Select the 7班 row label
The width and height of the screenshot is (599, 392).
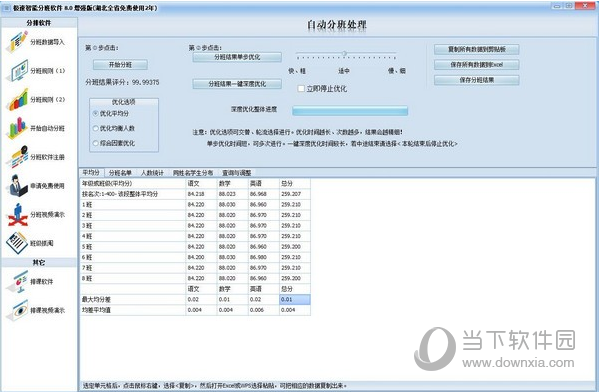[133, 268]
